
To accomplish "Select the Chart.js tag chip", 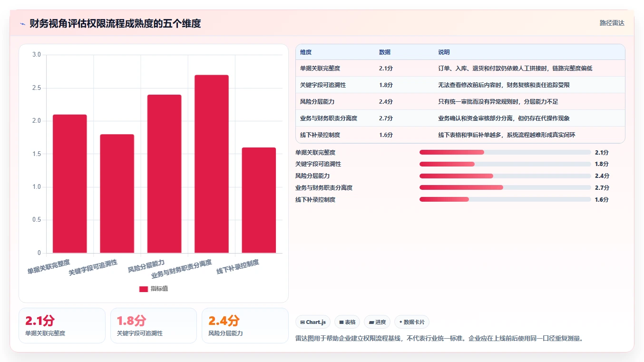I will coord(313,322).
